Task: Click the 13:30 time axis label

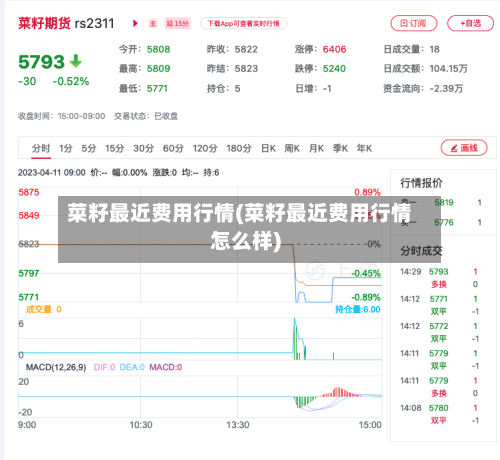Action: click(x=238, y=425)
